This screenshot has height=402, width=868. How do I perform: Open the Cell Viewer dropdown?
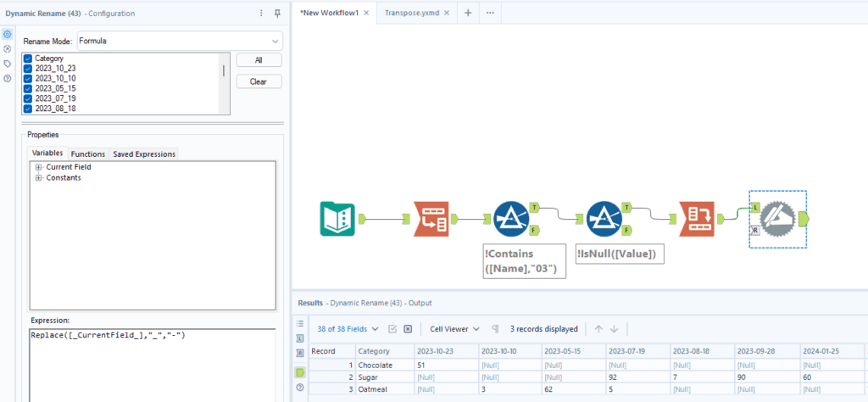click(455, 329)
